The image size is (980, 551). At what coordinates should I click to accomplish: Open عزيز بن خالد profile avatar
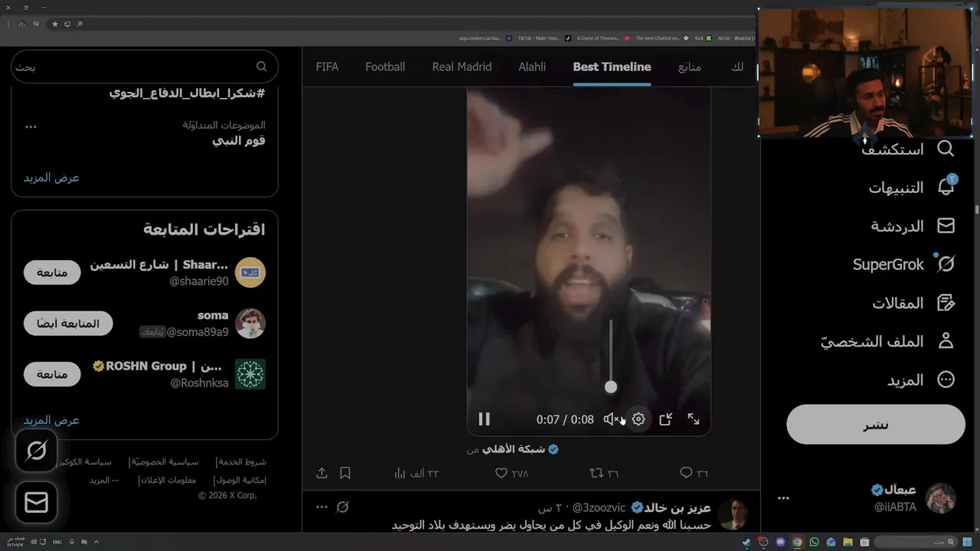point(733,514)
